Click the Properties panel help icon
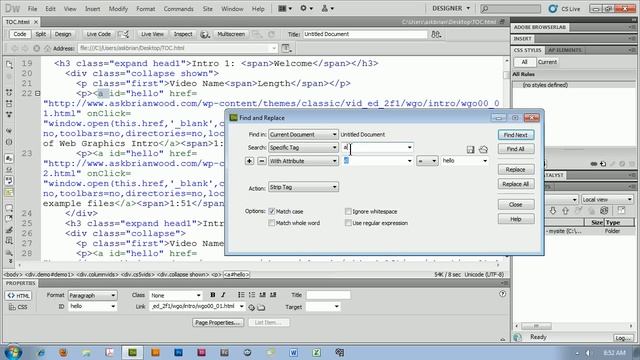This screenshot has height=360, width=640. pyautogui.click(x=502, y=293)
